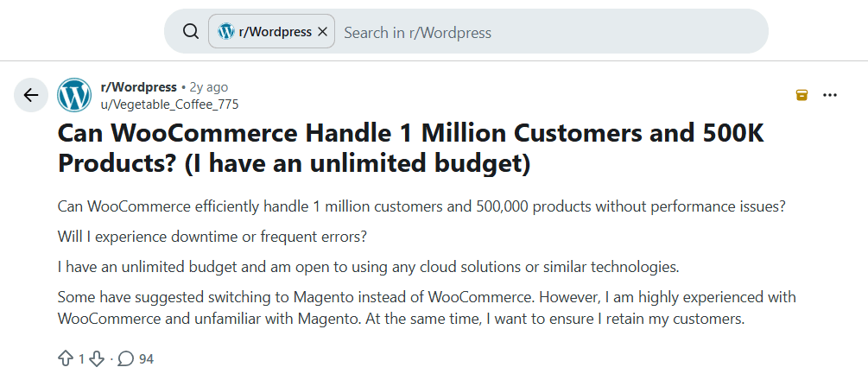Click the '2y ago' timestamp
The height and width of the screenshot is (380, 868).
[x=209, y=87]
